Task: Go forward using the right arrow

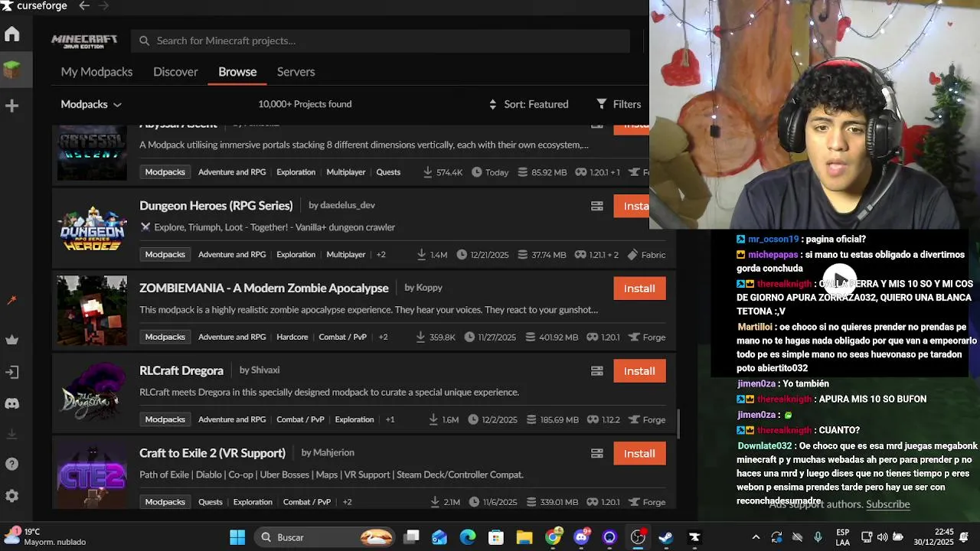Action: coord(103,6)
